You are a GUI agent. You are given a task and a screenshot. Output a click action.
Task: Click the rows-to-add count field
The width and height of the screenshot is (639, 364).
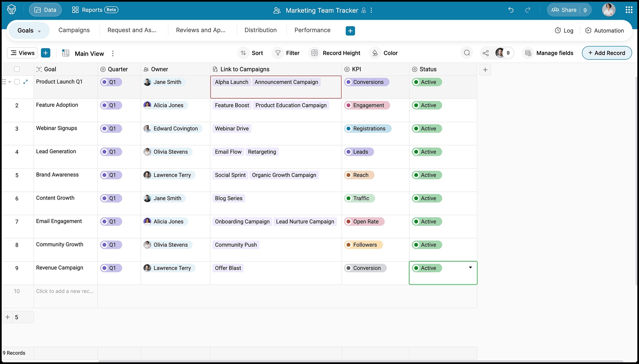point(23,317)
